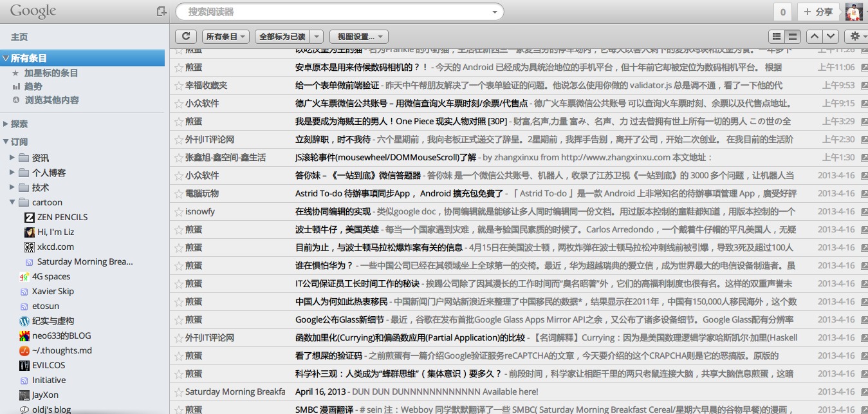Open the 所有条目 dropdown in the toolbar
This screenshot has height=414, width=868.
[x=225, y=37]
